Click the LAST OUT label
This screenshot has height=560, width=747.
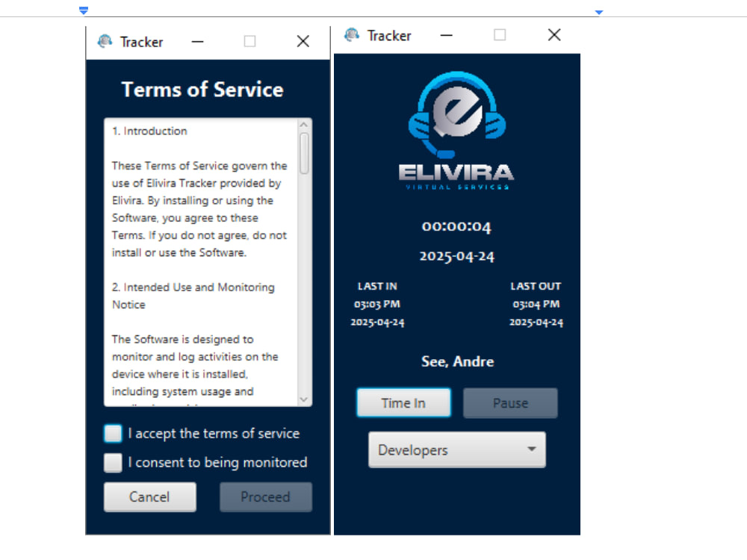[536, 286]
